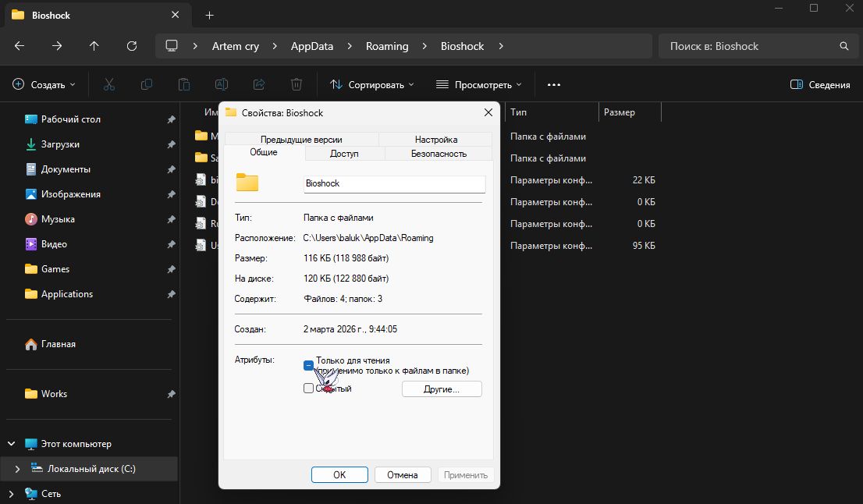
Task: Click the large folder icon in properties
Action: pos(247,182)
